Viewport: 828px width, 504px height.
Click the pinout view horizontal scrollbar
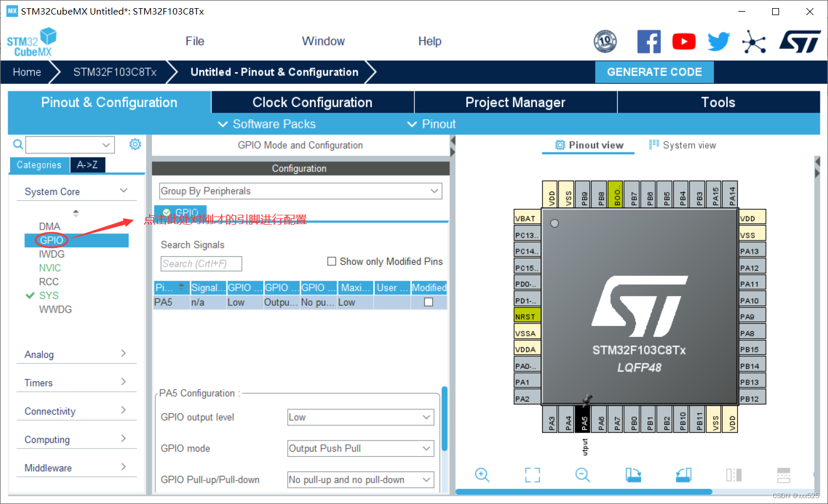pos(584,492)
